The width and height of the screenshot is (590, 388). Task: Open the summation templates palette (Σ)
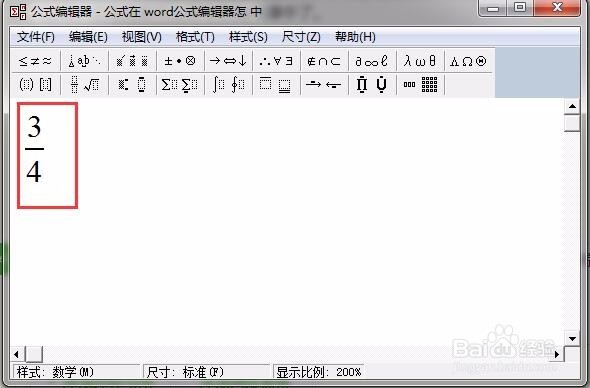point(180,84)
